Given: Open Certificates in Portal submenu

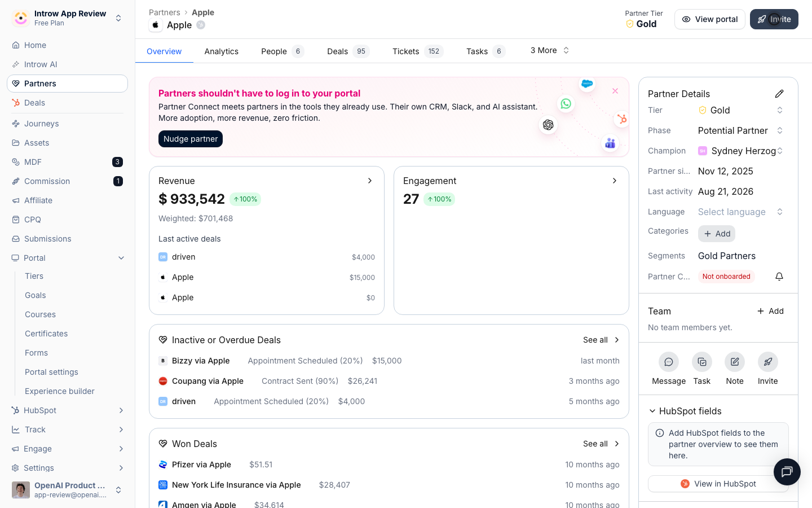Looking at the screenshot, I should point(46,334).
